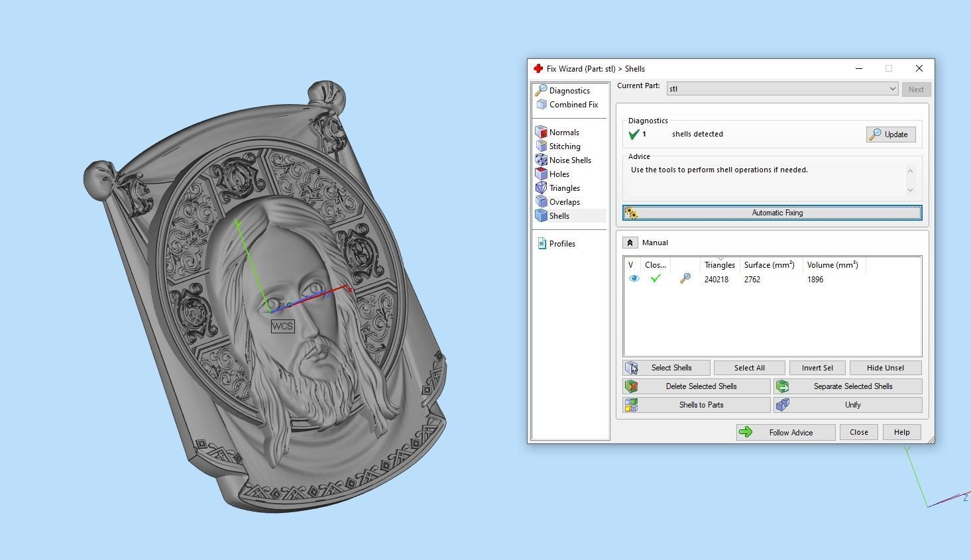Click the WCS label in viewport
This screenshot has height=560, width=971.
(282, 326)
